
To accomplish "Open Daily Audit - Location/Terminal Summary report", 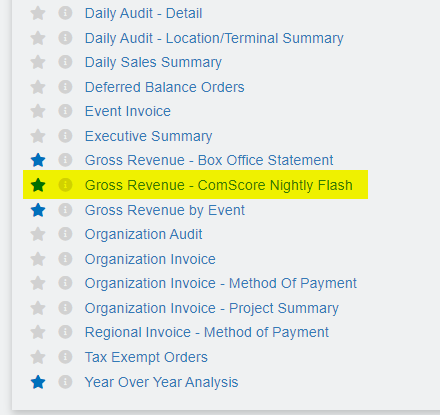I will click(214, 38).
